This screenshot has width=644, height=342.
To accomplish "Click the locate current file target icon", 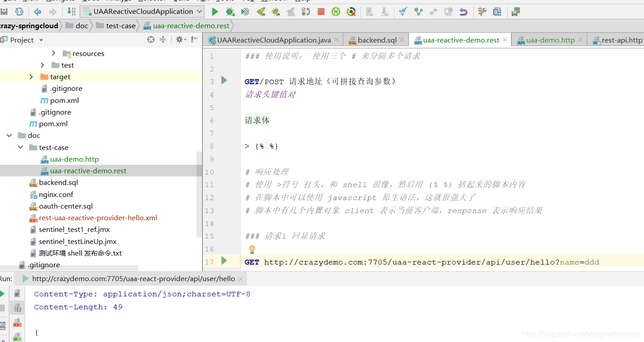I will pyautogui.click(x=151, y=40).
